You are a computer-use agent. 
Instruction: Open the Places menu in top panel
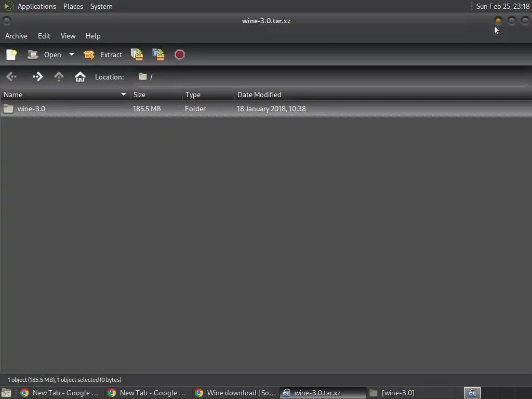tap(73, 6)
